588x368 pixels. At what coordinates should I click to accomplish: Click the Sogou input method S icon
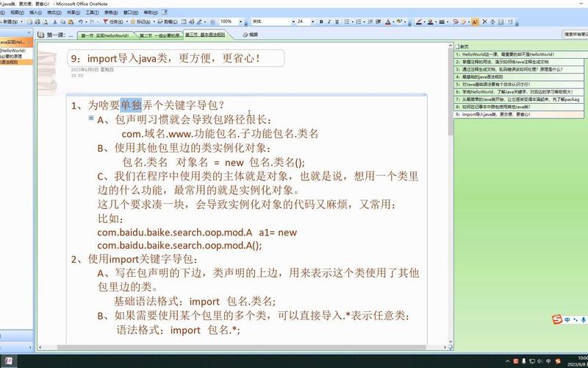tap(557, 319)
